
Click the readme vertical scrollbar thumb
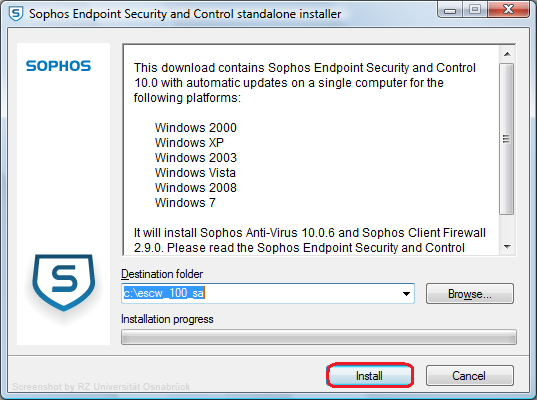pos(507,139)
